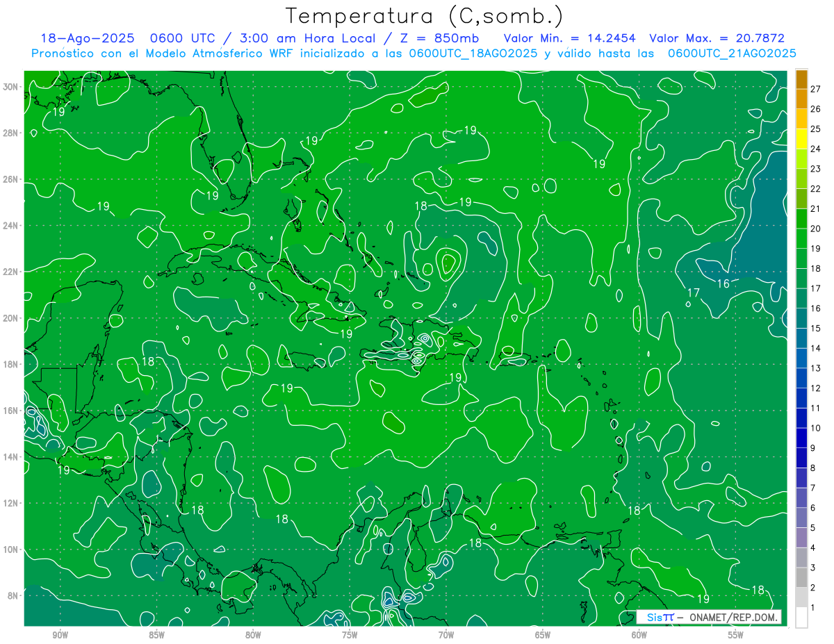Click the color scale label "7"
This screenshot has width=834, height=644.
pos(813,488)
